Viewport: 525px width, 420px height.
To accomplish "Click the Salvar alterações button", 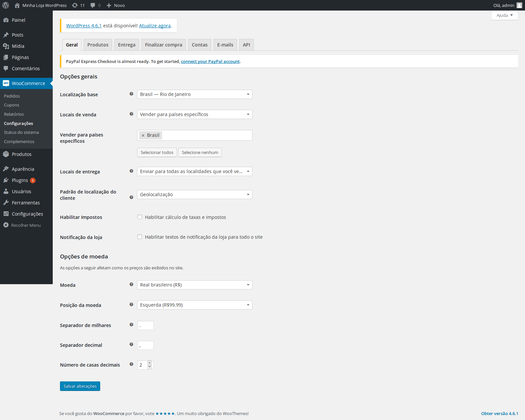I will pyautogui.click(x=80, y=386).
